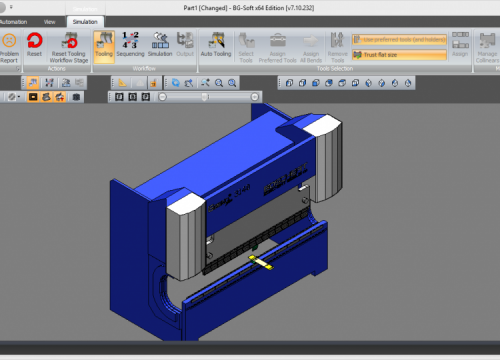Screen dimensions: 500x360
Task: Select the third cube view orientation
Action: click(x=316, y=83)
